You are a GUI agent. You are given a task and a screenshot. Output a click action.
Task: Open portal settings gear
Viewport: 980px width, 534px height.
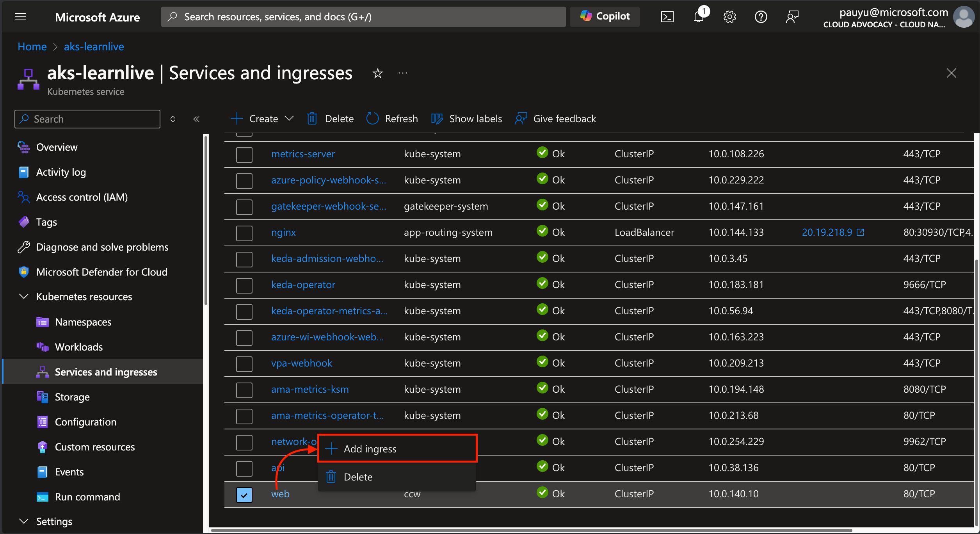point(729,17)
